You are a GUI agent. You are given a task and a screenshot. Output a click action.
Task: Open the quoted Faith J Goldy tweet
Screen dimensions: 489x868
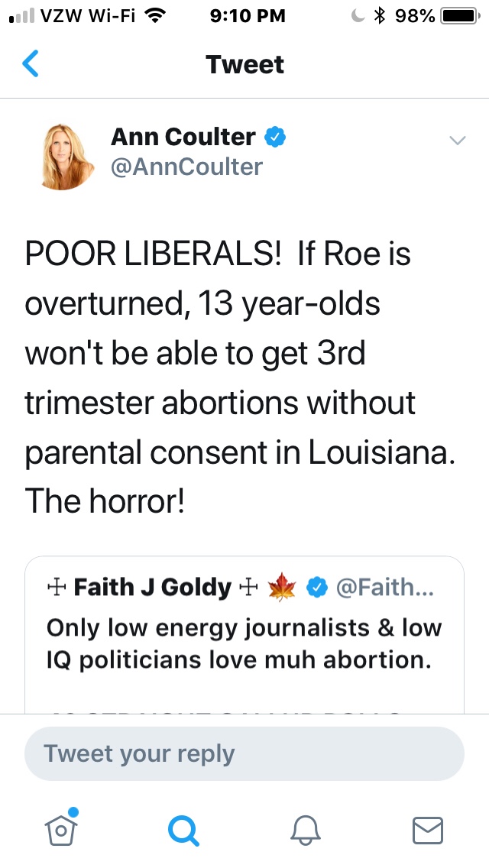[244, 642]
